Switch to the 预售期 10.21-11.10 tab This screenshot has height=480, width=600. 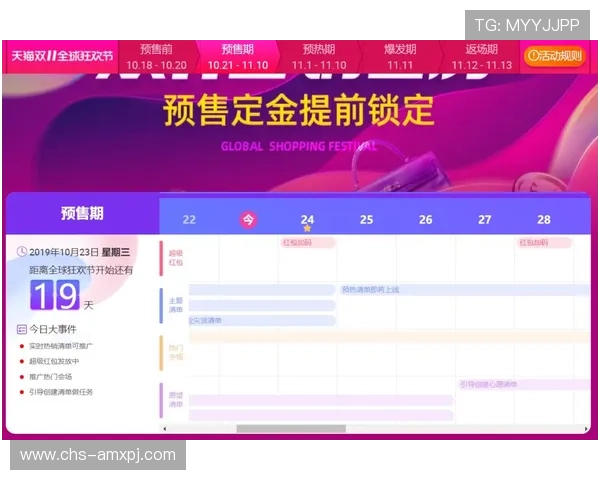(238, 56)
